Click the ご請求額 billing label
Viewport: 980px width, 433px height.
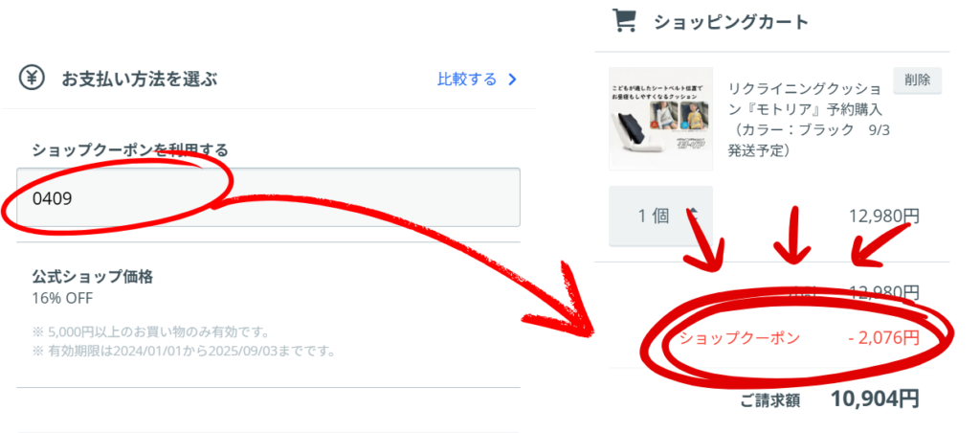(770, 400)
